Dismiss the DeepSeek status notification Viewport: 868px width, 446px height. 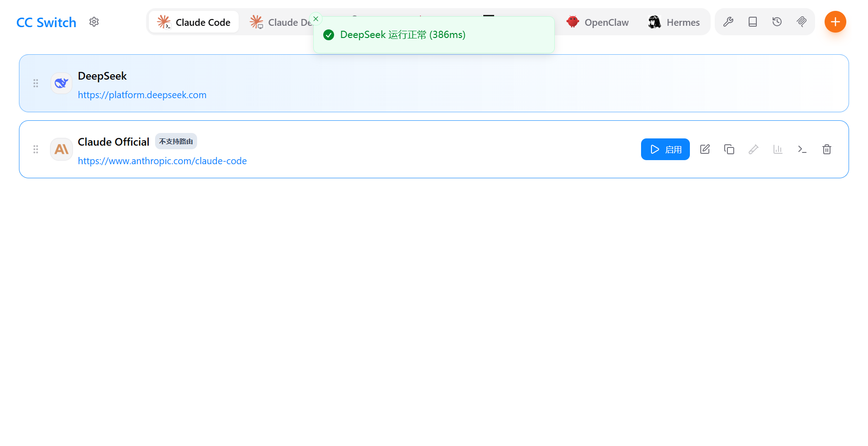316,19
